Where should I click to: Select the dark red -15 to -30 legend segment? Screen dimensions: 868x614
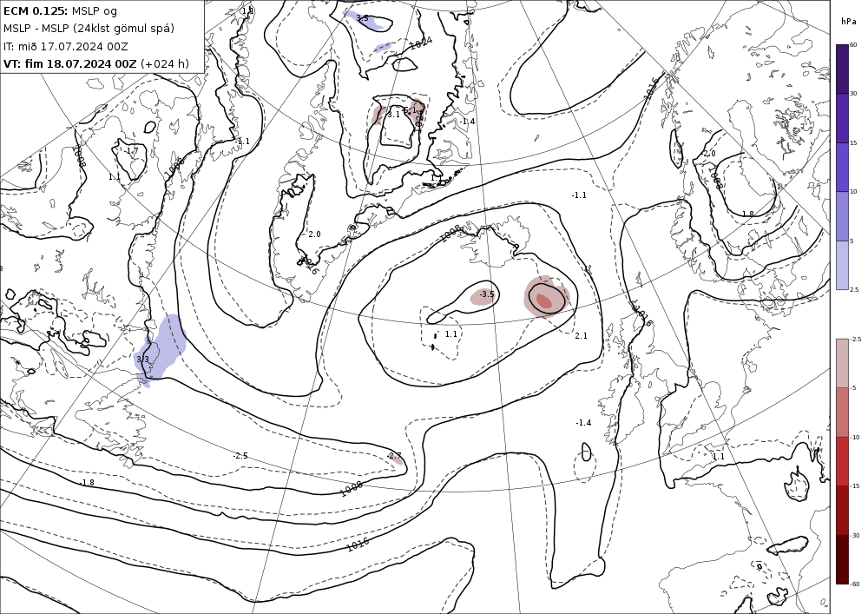pos(842,510)
